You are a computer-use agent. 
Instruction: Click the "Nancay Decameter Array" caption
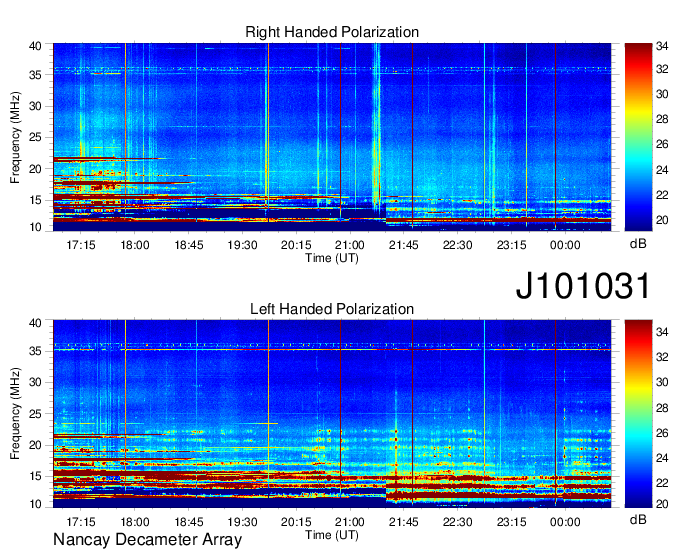pyautogui.click(x=147, y=540)
